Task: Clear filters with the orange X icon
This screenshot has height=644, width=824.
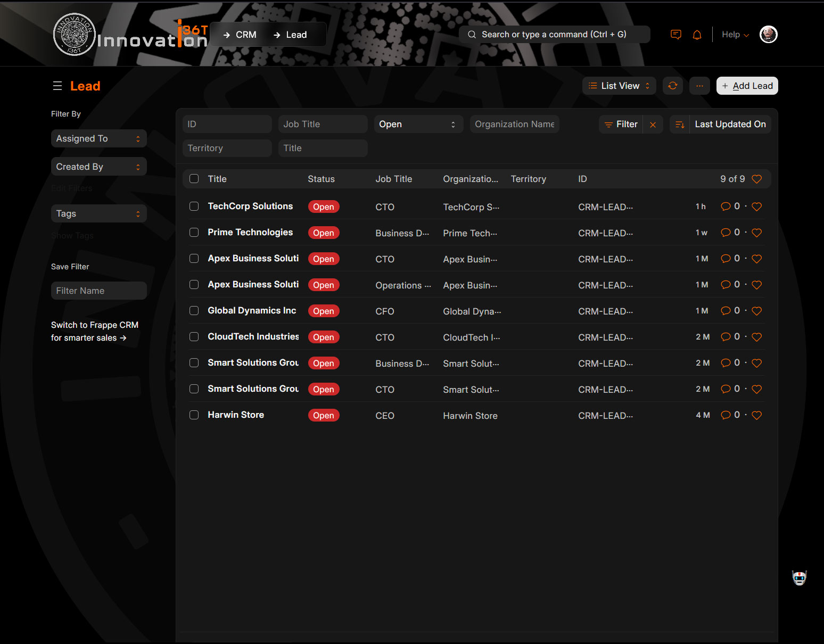Action: coord(653,125)
